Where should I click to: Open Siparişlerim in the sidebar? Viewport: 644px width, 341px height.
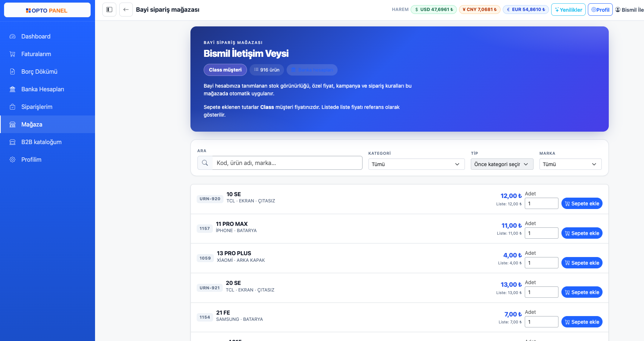(47, 107)
